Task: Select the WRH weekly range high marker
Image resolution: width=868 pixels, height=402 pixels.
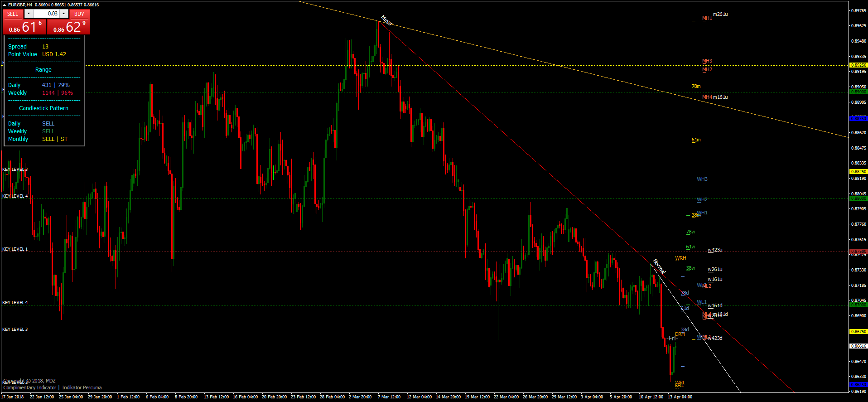Action: click(680, 258)
